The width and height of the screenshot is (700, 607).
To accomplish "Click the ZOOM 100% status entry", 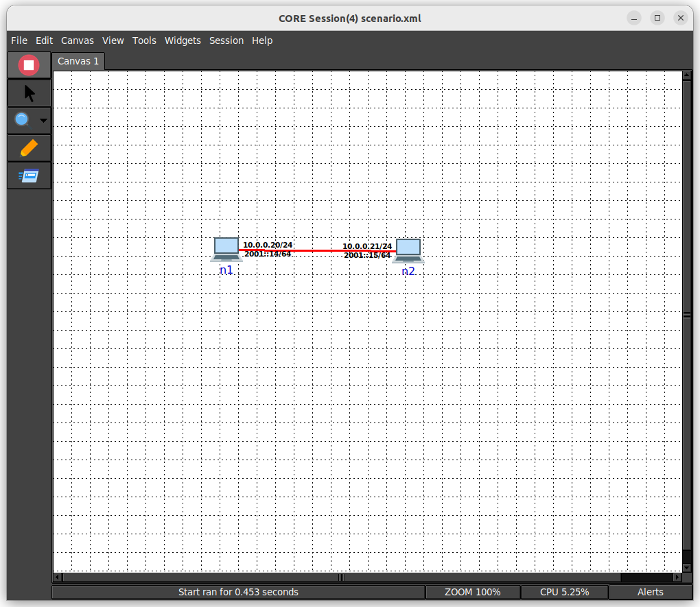I will [472, 592].
